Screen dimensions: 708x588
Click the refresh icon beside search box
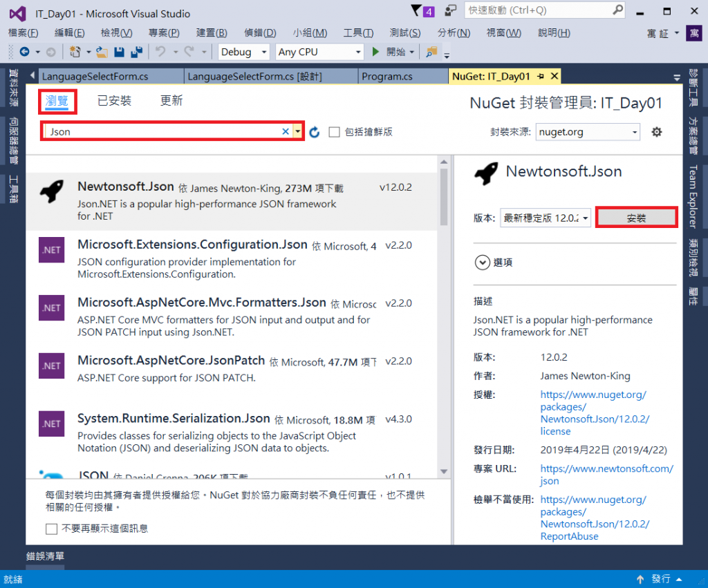coord(315,132)
